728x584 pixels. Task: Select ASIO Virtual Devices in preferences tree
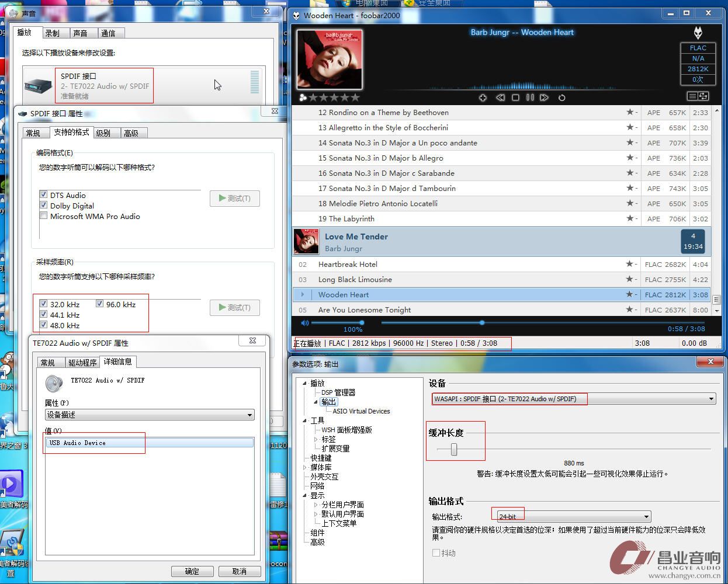coord(361,411)
